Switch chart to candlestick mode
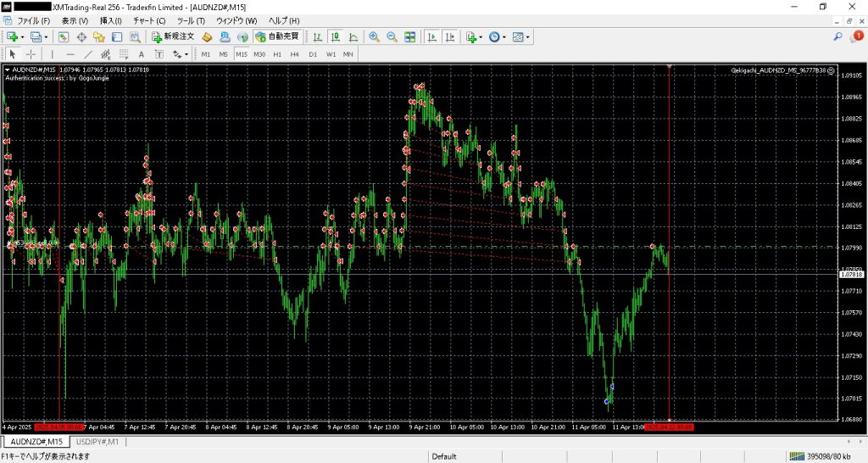This screenshot has height=463, width=868. click(x=336, y=37)
